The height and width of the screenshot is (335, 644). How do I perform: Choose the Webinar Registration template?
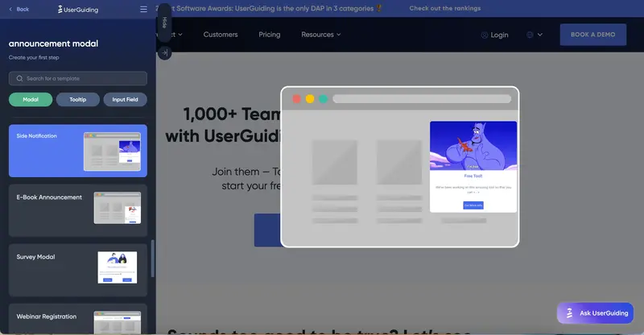tap(78, 319)
